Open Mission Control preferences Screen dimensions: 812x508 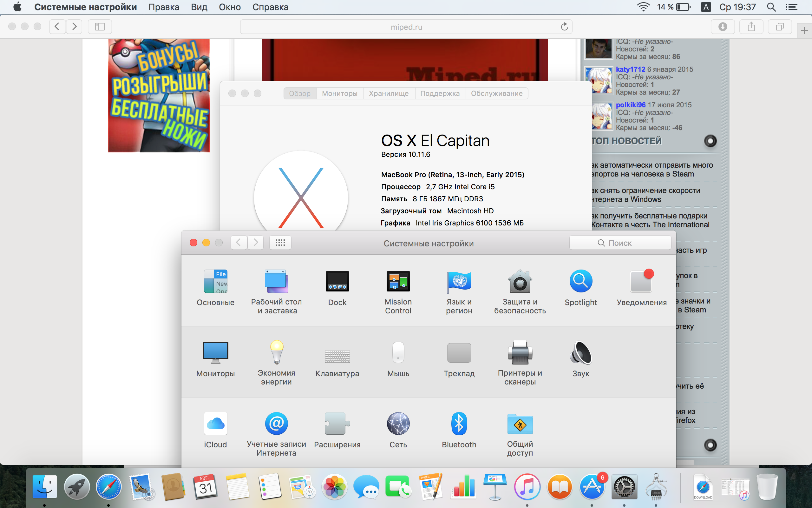tap(398, 292)
